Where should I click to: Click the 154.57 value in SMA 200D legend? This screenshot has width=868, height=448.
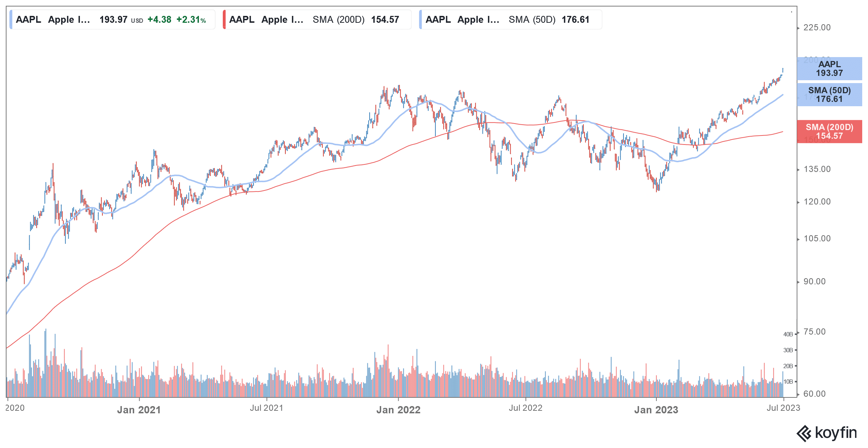pos(385,20)
